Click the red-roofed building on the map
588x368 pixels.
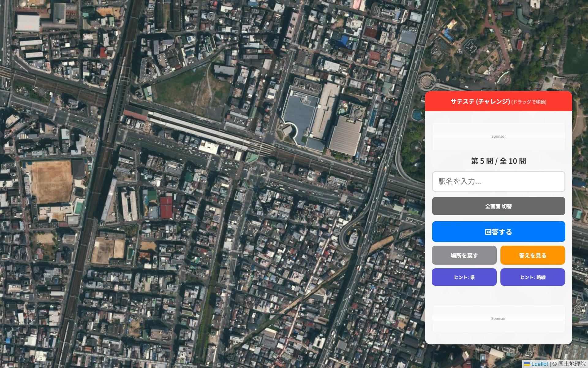tap(166, 207)
